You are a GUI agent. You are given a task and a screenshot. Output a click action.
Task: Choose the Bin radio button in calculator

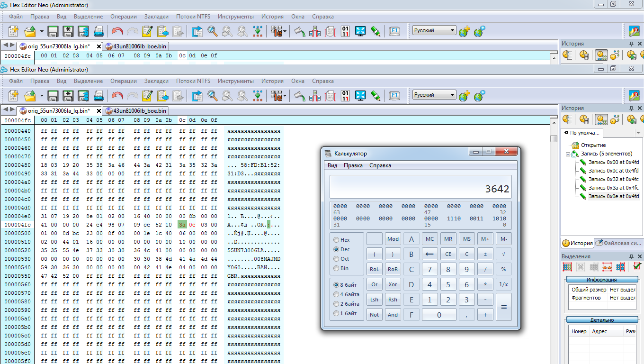click(337, 268)
